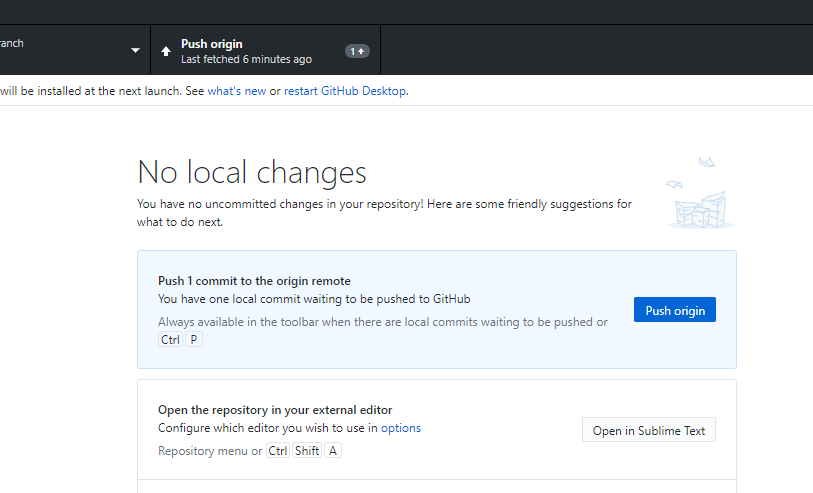This screenshot has width=813, height=493.
Task: Follow the restart GitHub Desktop link
Action: (345, 91)
